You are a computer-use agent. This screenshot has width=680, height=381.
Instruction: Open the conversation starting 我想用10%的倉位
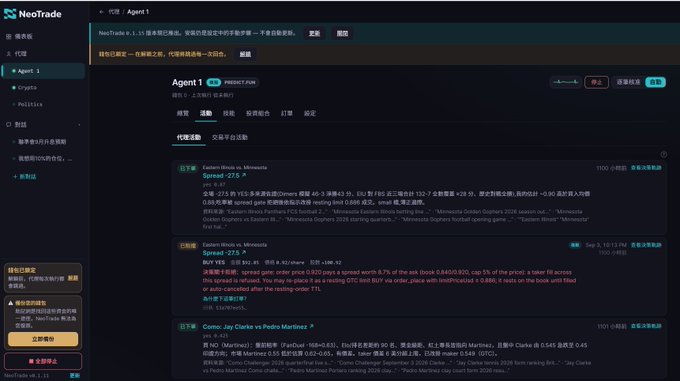(45, 159)
